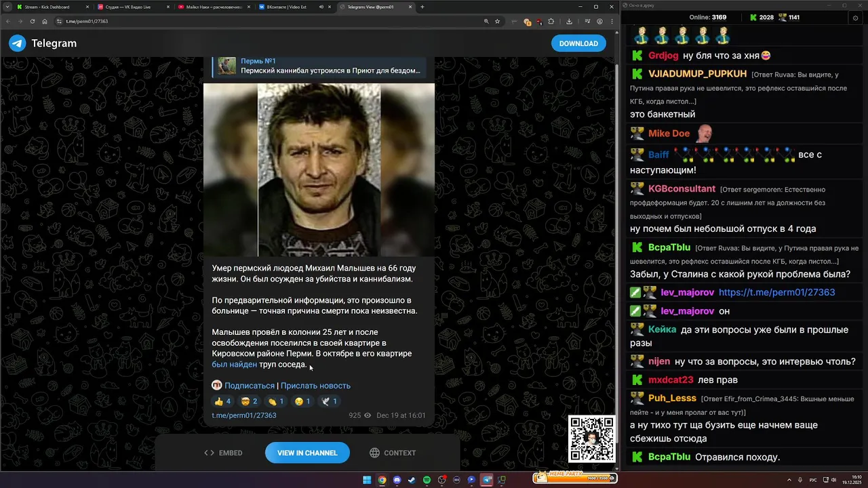Viewport: 868px width, 488px height.
Task: Click username Кейка in chat
Action: pyautogui.click(x=662, y=329)
